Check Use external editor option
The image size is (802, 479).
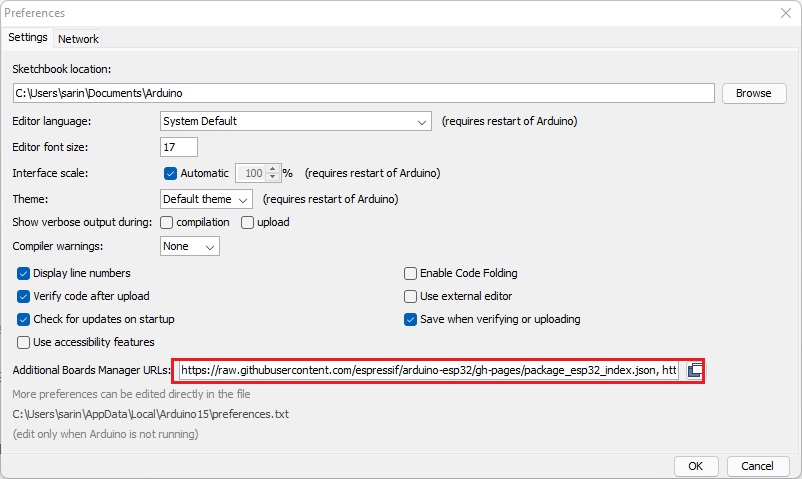tap(410, 296)
